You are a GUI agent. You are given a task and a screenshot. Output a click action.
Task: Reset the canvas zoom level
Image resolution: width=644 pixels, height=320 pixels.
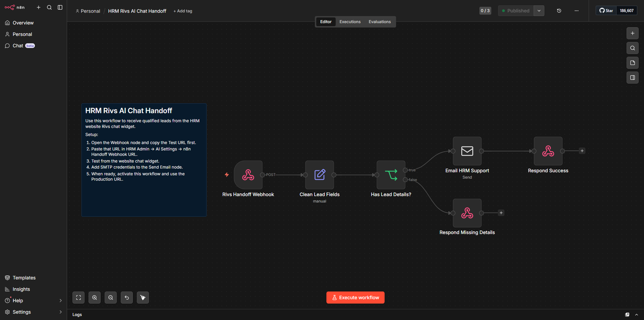tap(127, 297)
